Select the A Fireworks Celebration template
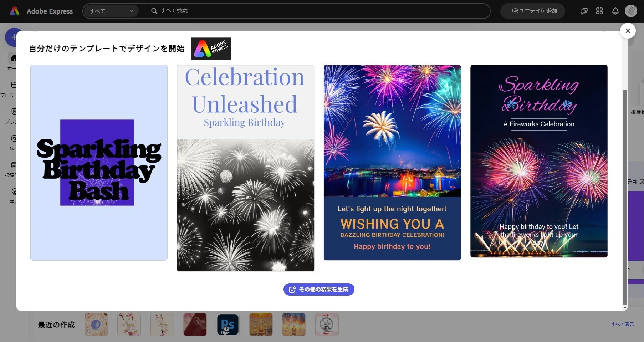644x342 pixels. click(x=539, y=161)
